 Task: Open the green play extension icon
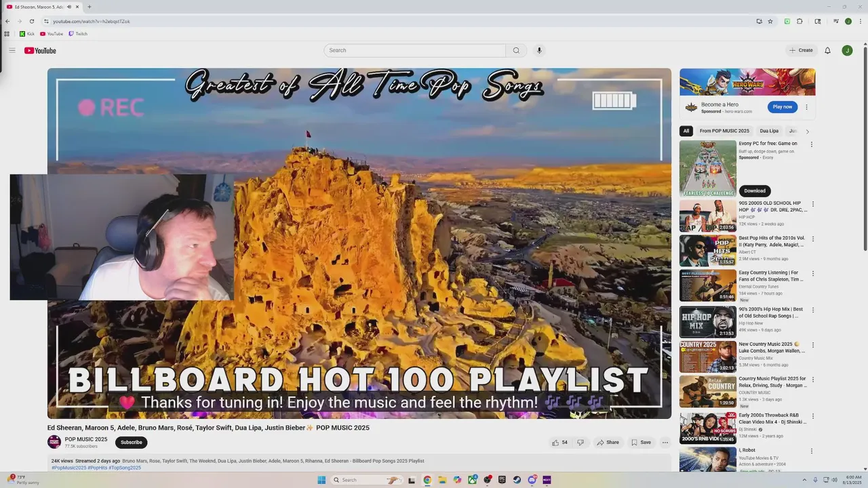787,21
